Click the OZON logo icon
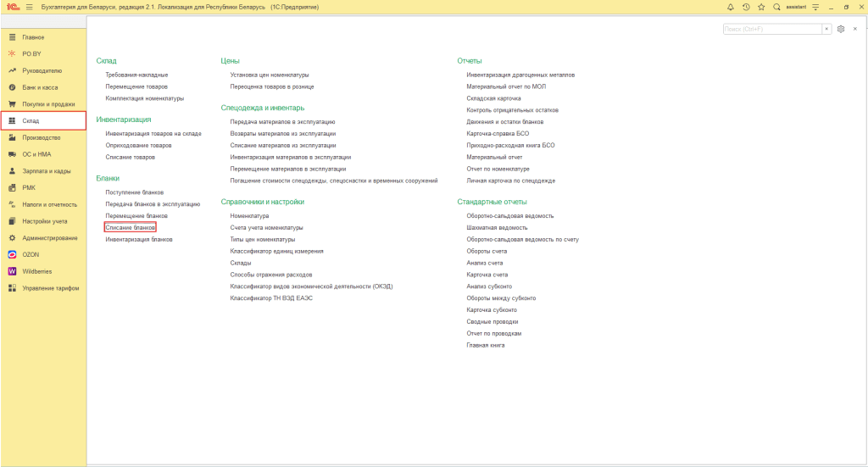Viewport: 868px width, 467px height. [12, 254]
